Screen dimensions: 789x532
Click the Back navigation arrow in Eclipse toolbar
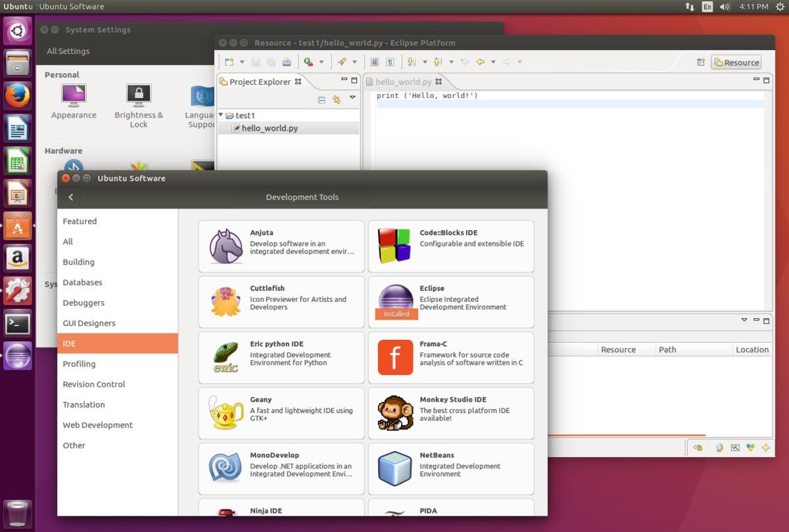(x=481, y=62)
